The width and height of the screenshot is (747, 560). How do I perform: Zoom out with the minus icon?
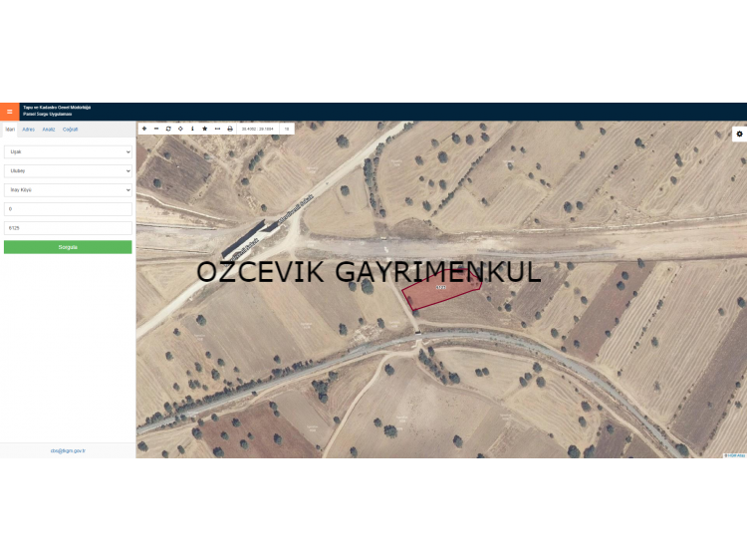(x=156, y=129)
